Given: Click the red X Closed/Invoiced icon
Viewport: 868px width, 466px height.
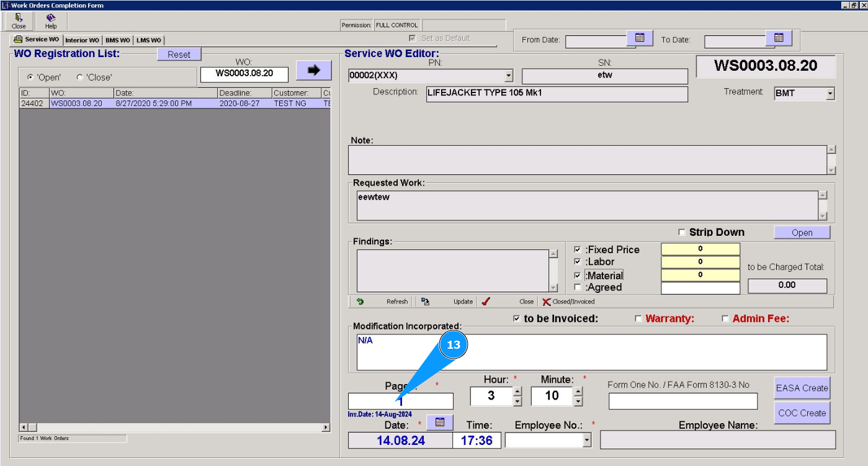Looking at the screenshot, I should [x=547, y=302].
